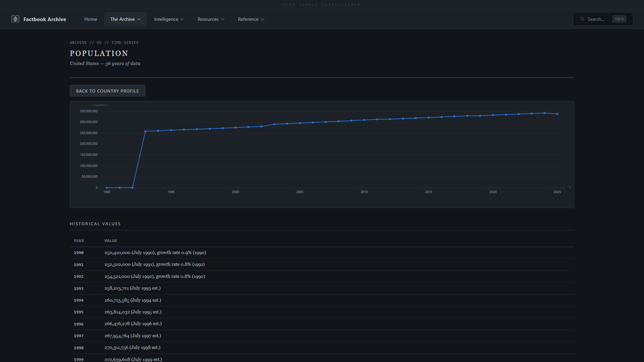Image resolution: width=644 pixels, height=362 pixels.
Task: Open the Intelligence dropdown menu
Action: point(169,19)
